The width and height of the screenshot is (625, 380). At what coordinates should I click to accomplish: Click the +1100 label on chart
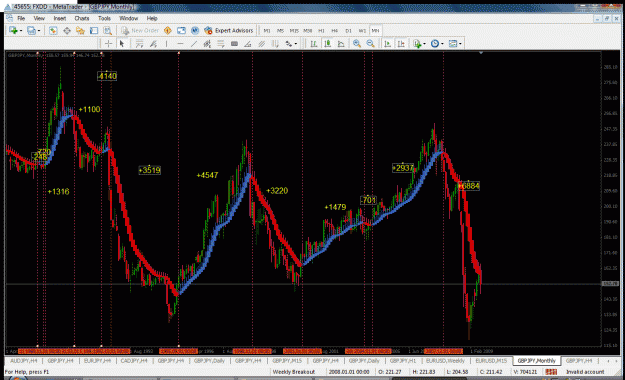click(x=89, y=110)
